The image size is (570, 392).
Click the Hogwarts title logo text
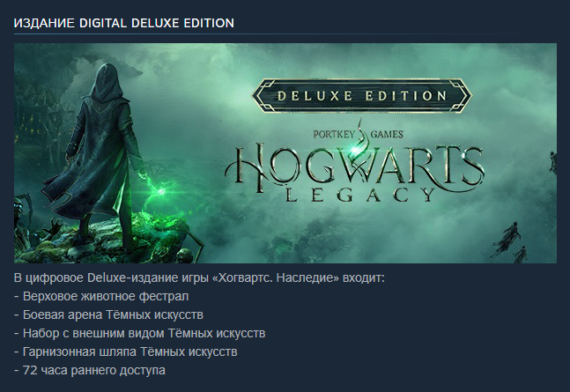tap(354, 167)
